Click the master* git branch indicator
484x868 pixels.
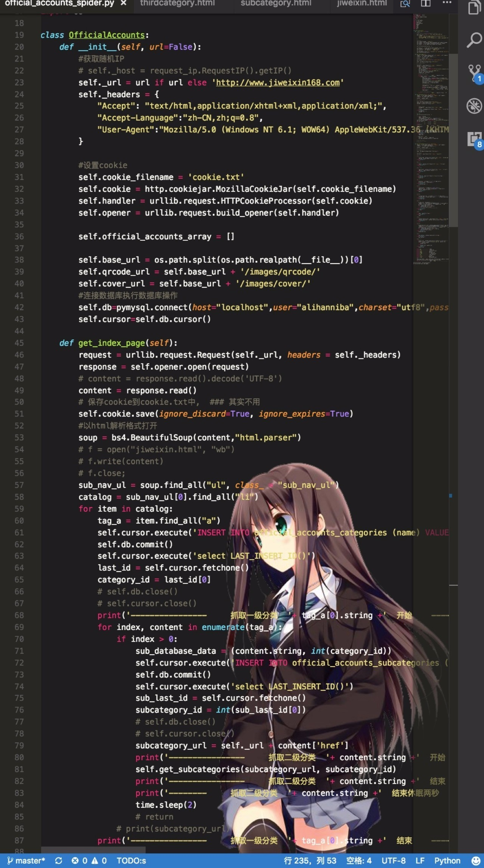pyautogui.click(x=26, y=861)
